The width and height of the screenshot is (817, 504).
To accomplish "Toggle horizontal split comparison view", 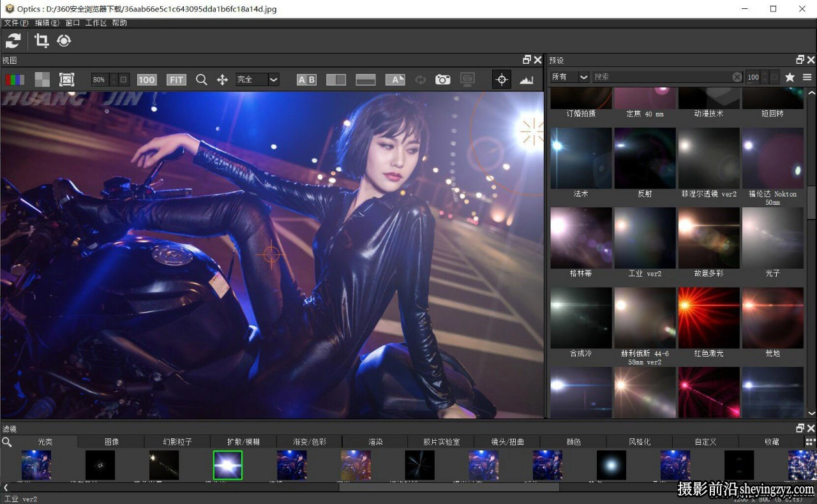I will pos(366,80).
